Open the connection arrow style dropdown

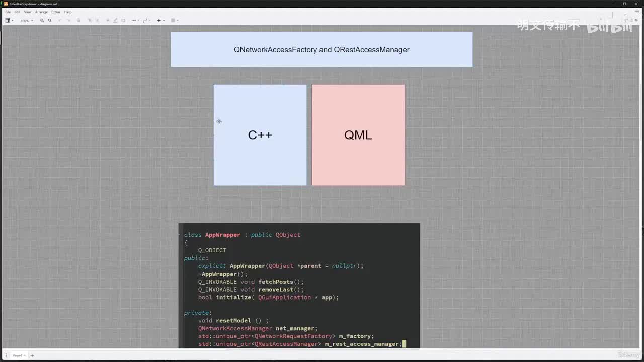pyautogui.click(x=135, y=21)
